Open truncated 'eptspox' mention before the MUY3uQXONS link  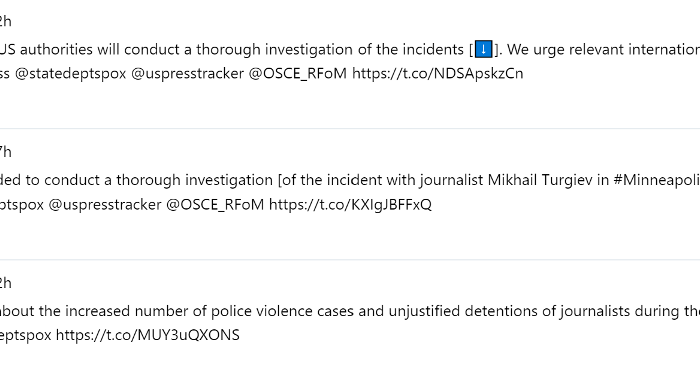tap(25, 335)
